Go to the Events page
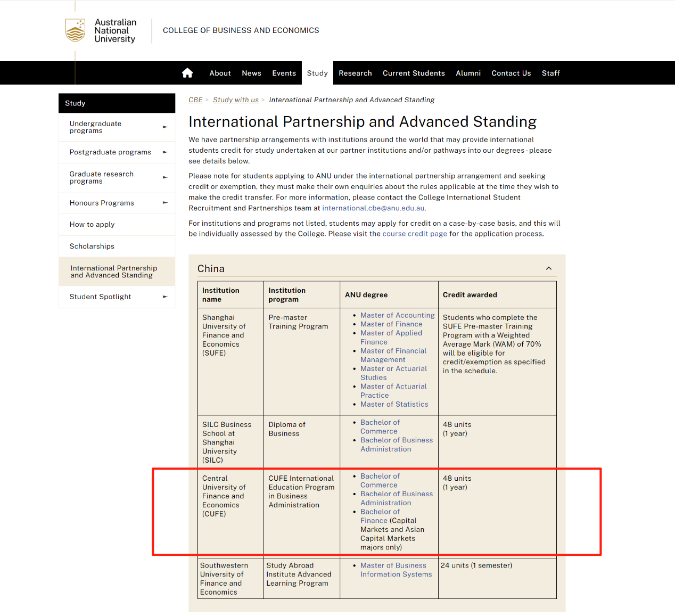 pos(284,73)
